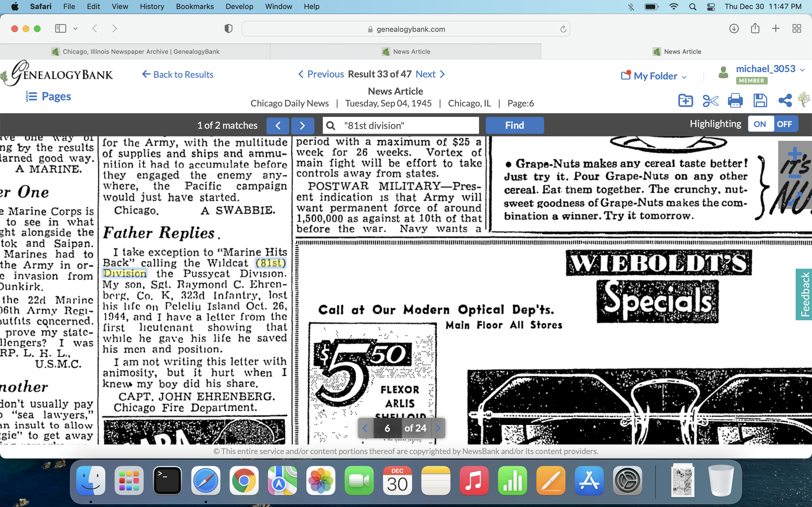
Task: Click the save floppy disk icon
Action: (760, 101)
